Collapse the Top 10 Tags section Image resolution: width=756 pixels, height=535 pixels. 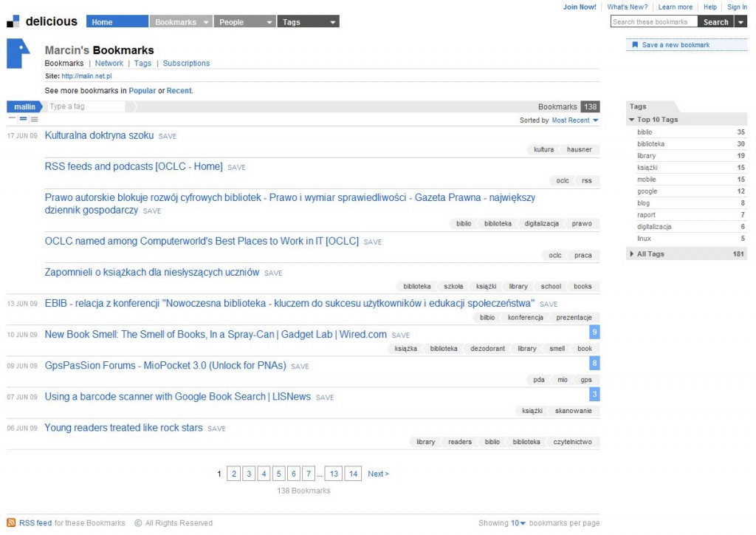click(x=632, y=119)
